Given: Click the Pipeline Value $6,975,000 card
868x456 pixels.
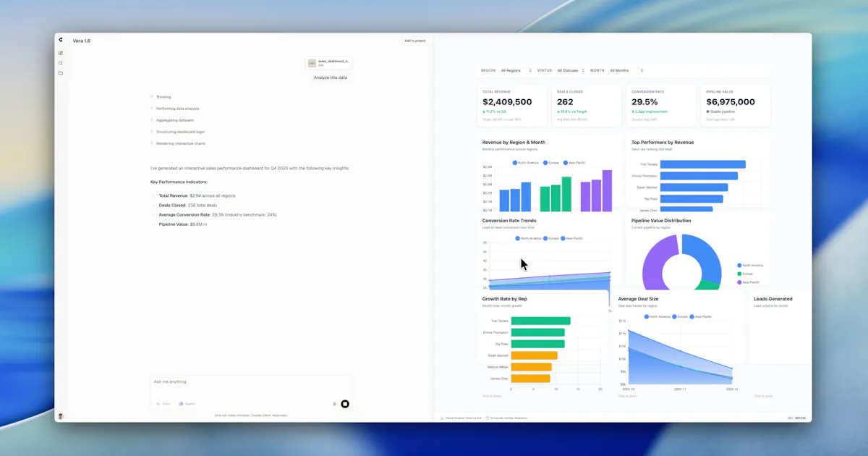Looking at the screenshot, I should [x=736, y=106].
